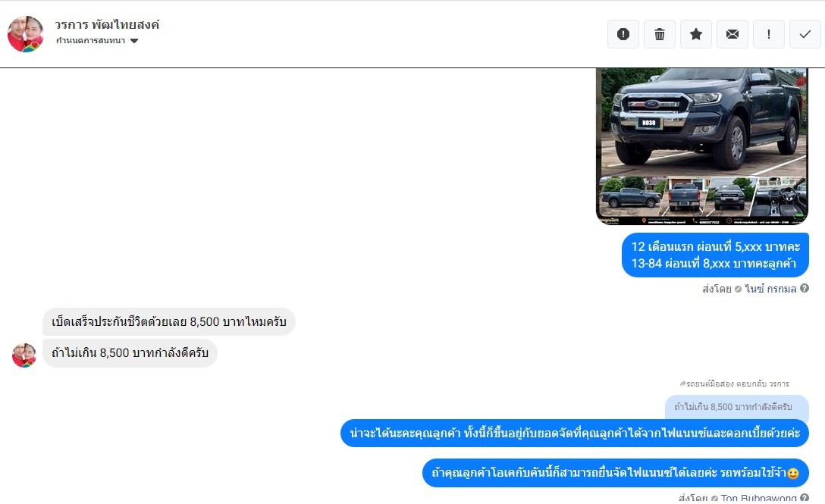View rear view truck thumbnail
The image size is (825, 504).
tap(685, 197)
